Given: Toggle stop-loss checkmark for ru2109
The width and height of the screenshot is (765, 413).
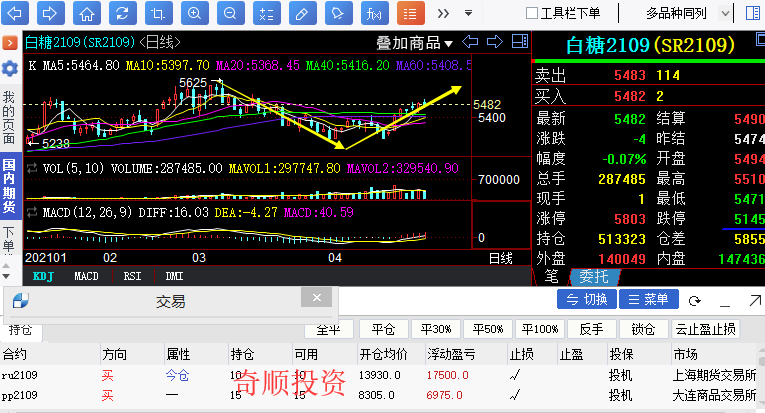Looking at the screenshot, I should click(515, 375).
